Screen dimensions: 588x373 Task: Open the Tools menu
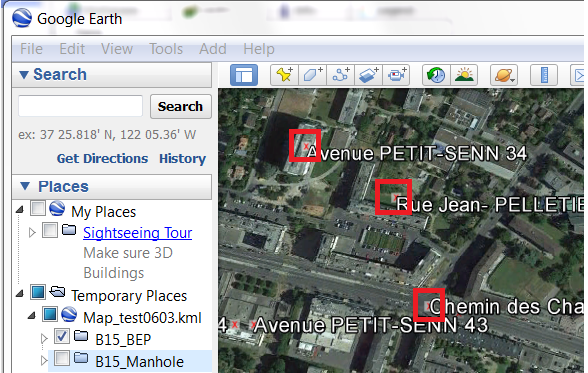point(166,49)
